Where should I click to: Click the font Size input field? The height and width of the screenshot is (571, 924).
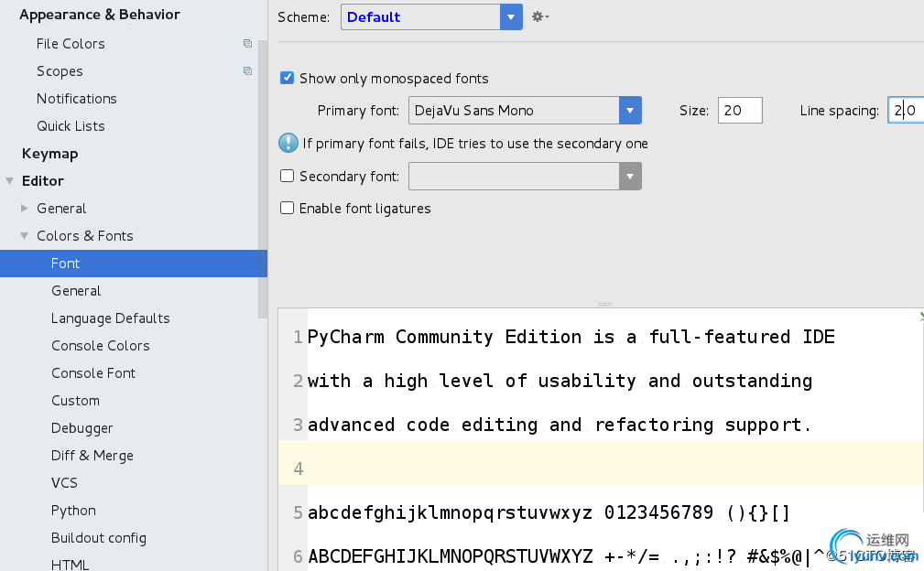740,111
